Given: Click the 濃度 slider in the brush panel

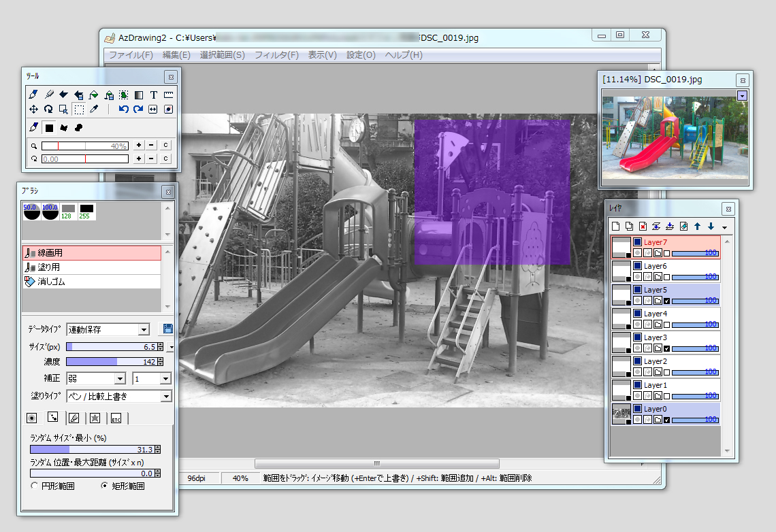Looking at the screenshot, I should [x=112, y=362].
